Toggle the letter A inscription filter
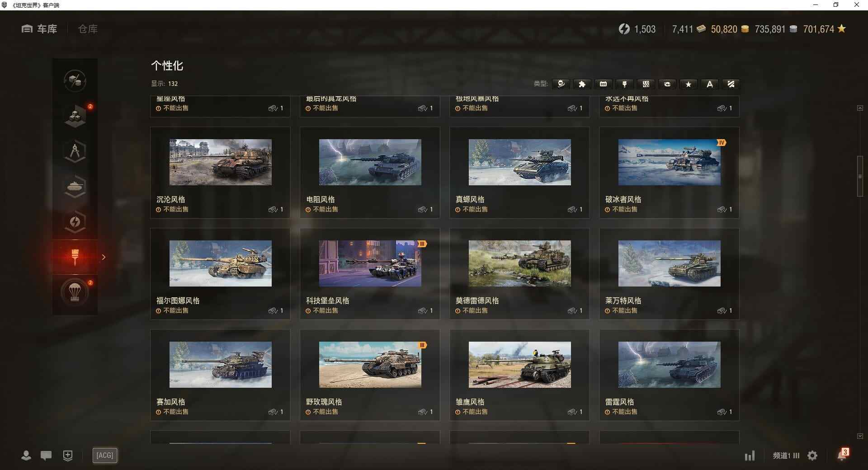 [x=709, y=84]
